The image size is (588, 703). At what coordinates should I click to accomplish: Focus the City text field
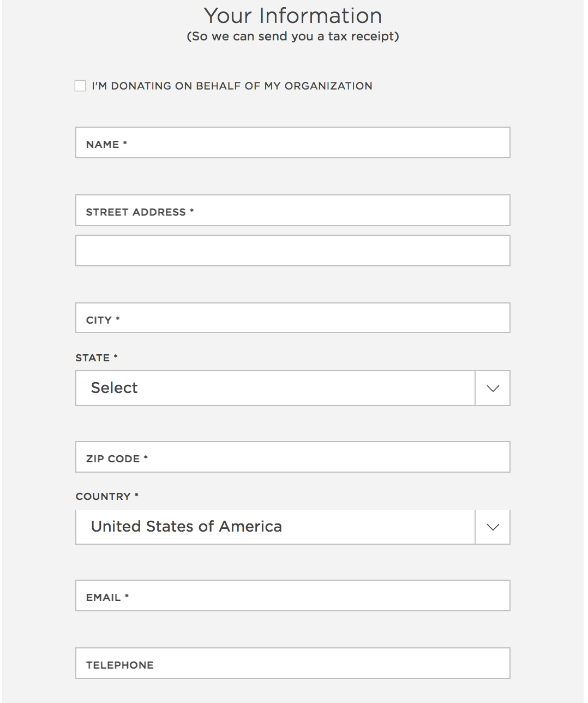coord(292,318)
